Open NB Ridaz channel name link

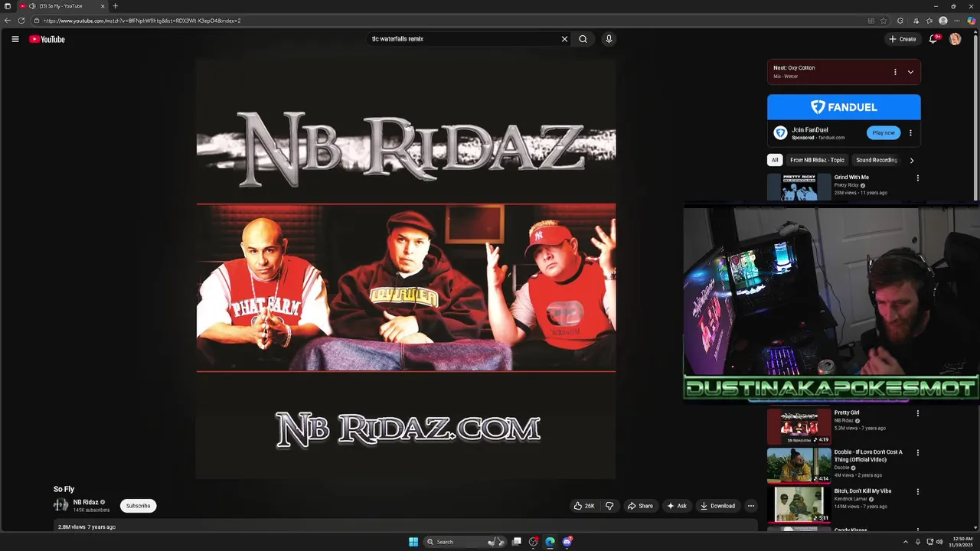click(86, 502)
